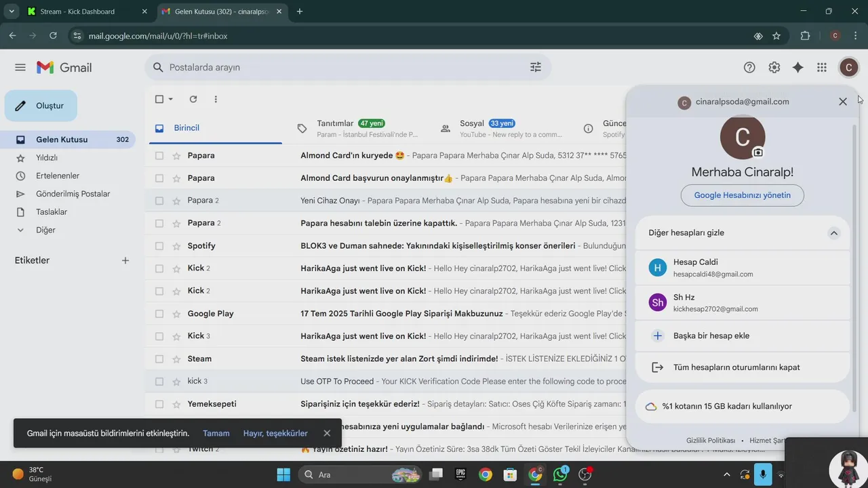The width and height of the screenshot is (868, 488).
Task: Click the microphone icon in system tray
Action: pyautogui.click(x=763, y=474)
